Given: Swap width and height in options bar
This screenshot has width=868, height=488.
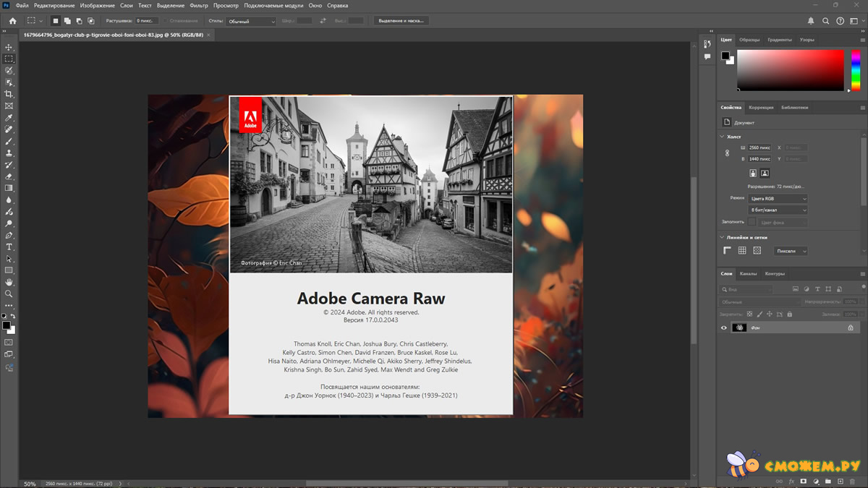Looking at the screenshot, I should coord(323,21).
